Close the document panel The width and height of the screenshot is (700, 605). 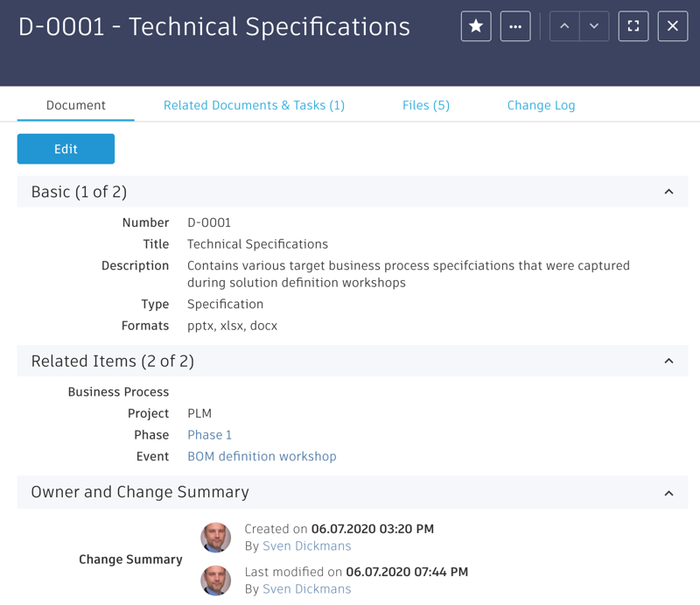point(673,26)
